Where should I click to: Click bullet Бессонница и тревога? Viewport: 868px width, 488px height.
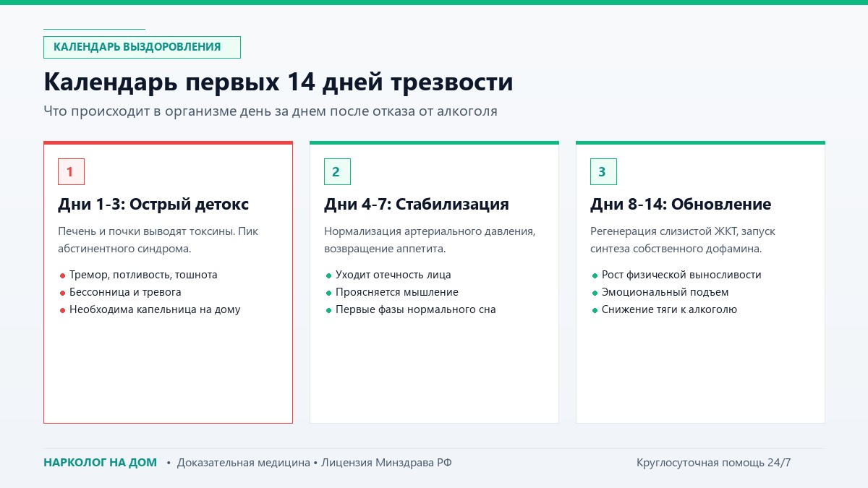pos(125,292)
